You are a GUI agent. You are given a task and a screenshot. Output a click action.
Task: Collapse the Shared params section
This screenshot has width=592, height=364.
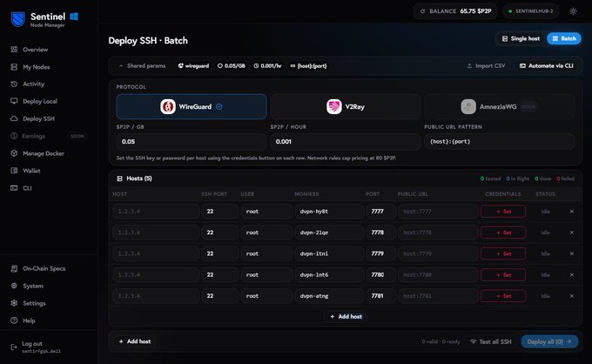coord(142,65)
